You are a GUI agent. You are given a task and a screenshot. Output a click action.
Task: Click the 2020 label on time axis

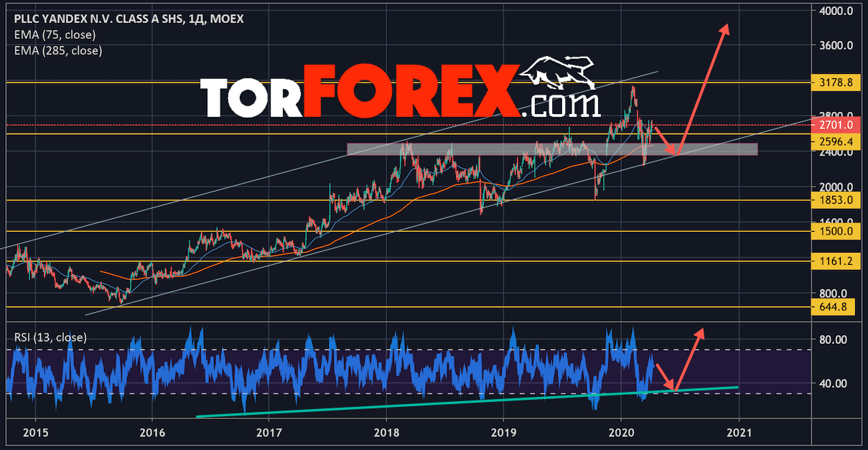tap(620, 431)
